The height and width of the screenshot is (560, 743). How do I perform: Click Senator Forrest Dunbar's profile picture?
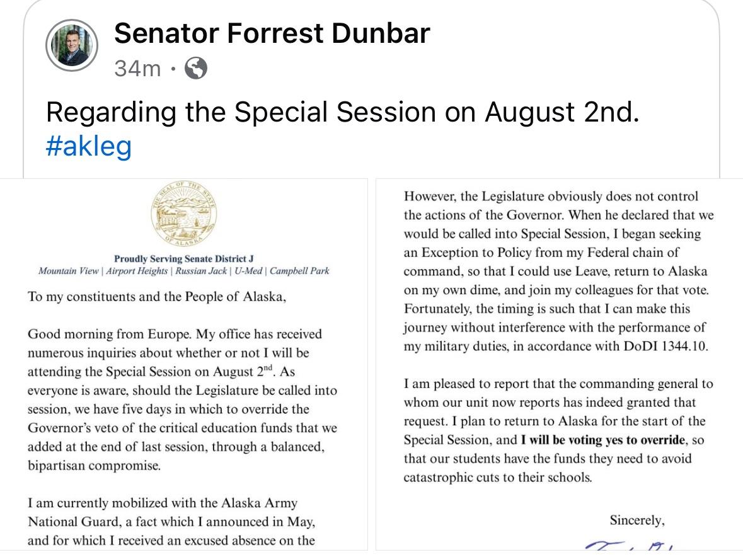pos(72,46)
